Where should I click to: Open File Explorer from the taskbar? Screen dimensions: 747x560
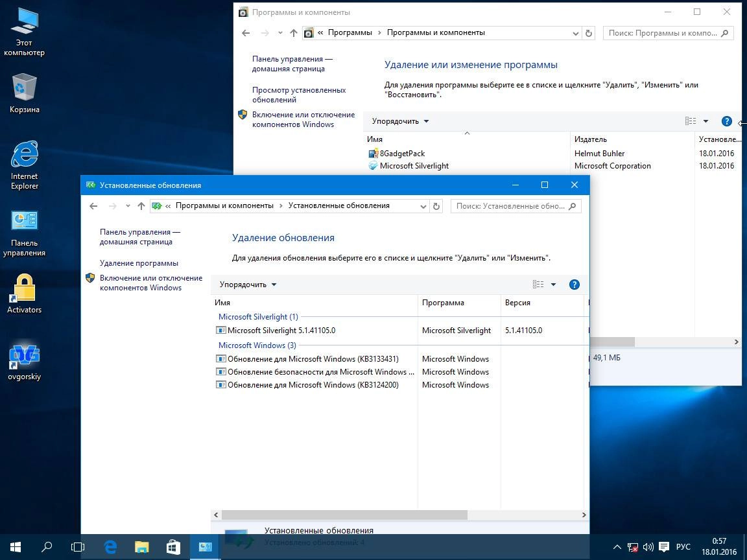pos(142,546)
